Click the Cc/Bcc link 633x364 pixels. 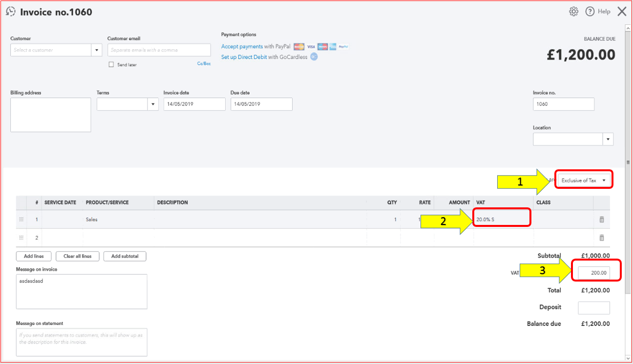[204, 63]
